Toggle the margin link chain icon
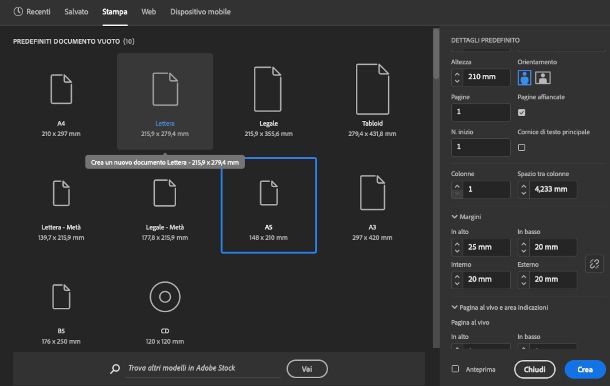 tap(594, 264)
